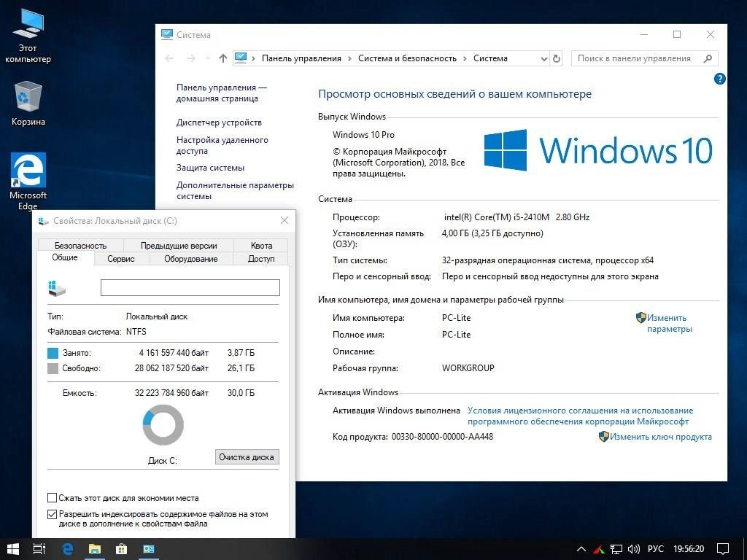The height and width of the screenshot is (560, 747).
Task: Open the network tray icon
Action: [x=616, y=549]
